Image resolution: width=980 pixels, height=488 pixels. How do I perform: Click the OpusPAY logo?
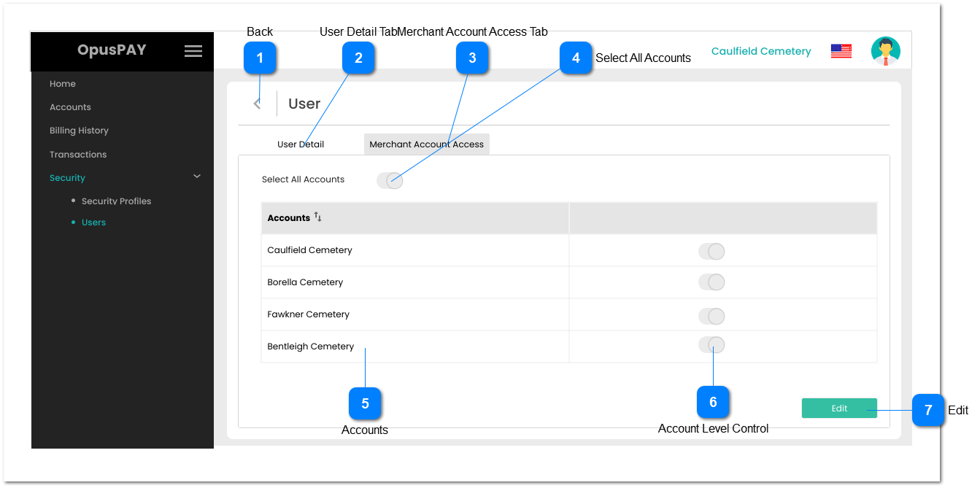coord(112,50)
